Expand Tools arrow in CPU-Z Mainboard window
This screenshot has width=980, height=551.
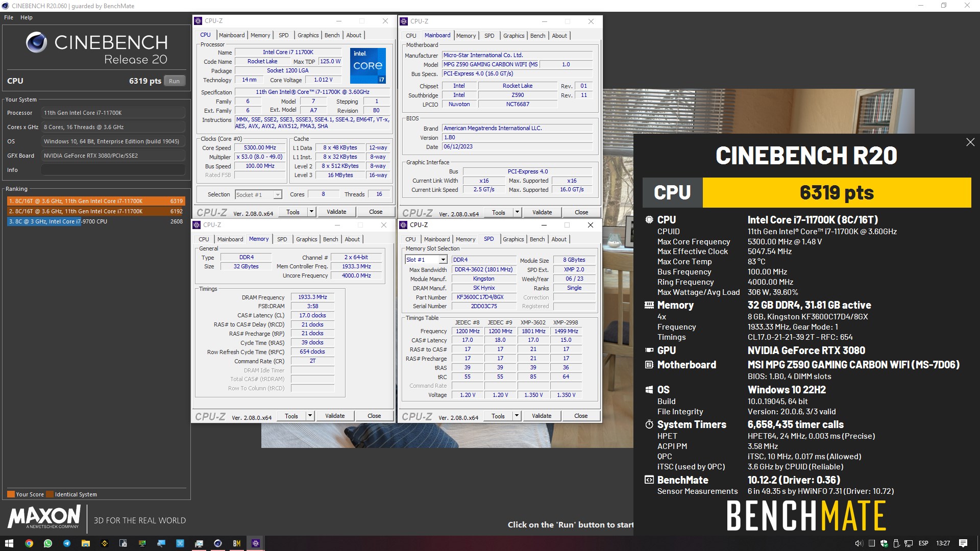click(x=517, y=212)
